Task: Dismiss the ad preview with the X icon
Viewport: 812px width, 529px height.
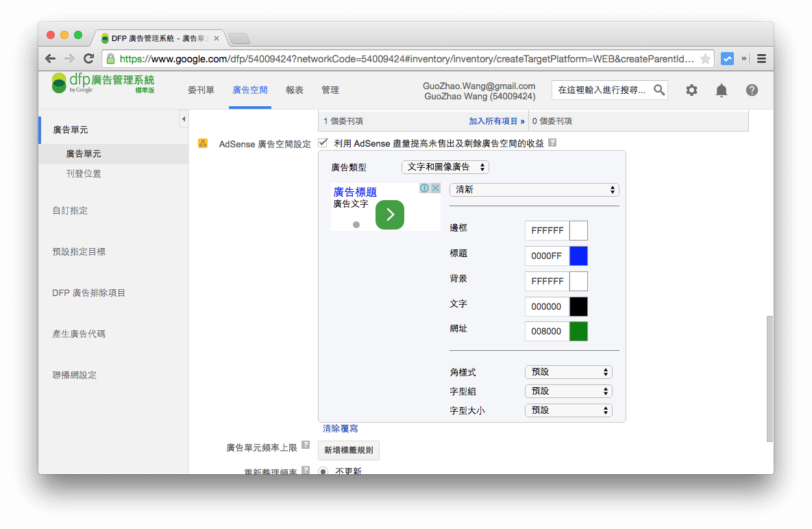Action: (435, 187)
